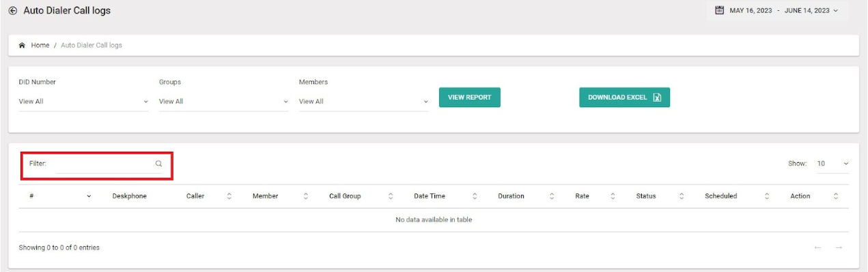This screenshot has height=272, width=868.
Task: Sort by Status column arrows
Action: pyautogui.click(x=682, y=196)
